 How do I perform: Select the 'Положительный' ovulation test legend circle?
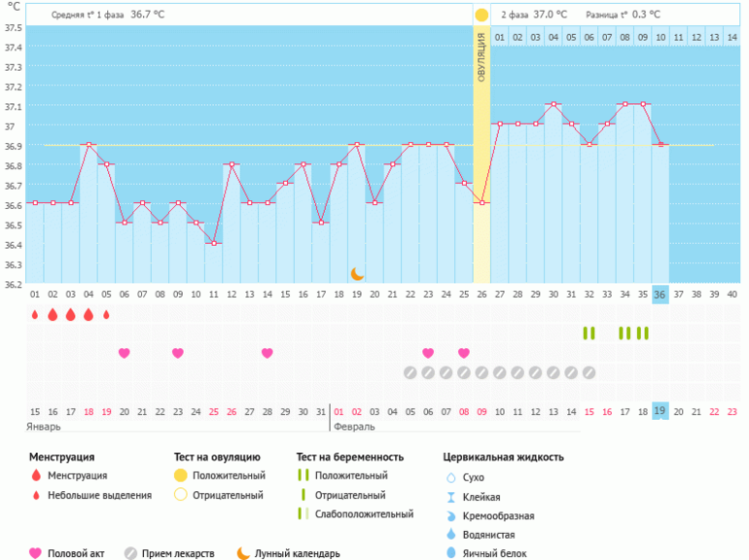point(180,475)
